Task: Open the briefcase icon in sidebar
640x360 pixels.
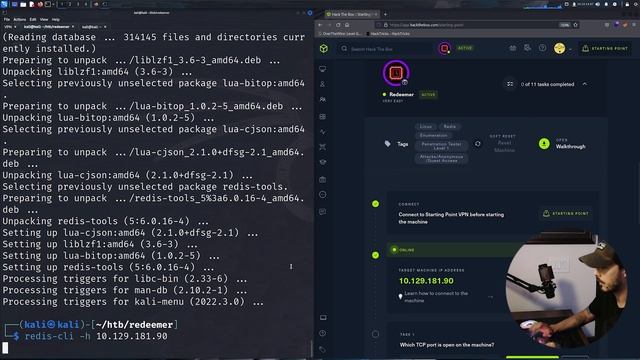Action: coord(322,179)
